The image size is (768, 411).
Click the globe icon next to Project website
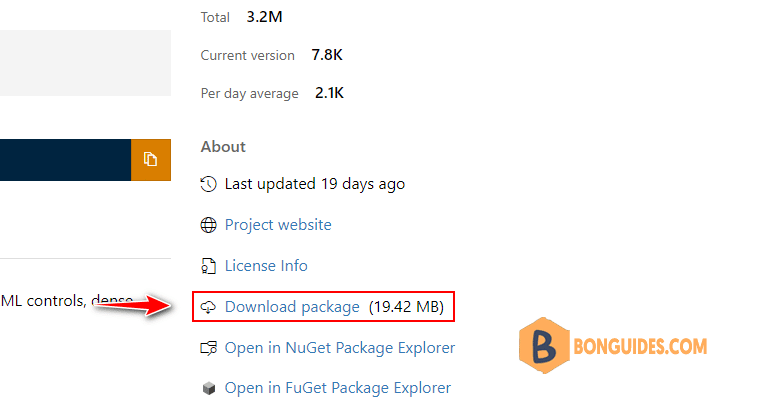208,225
